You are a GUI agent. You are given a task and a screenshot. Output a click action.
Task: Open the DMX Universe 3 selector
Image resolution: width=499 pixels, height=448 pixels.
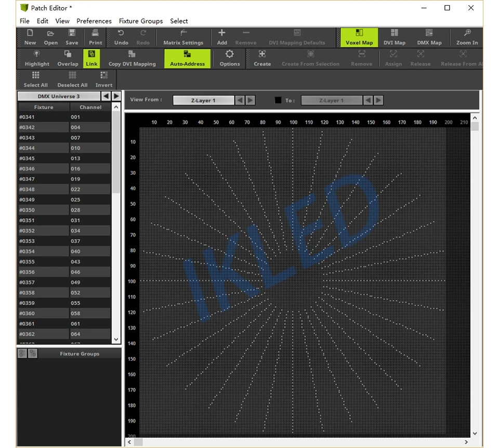point(59,96)
